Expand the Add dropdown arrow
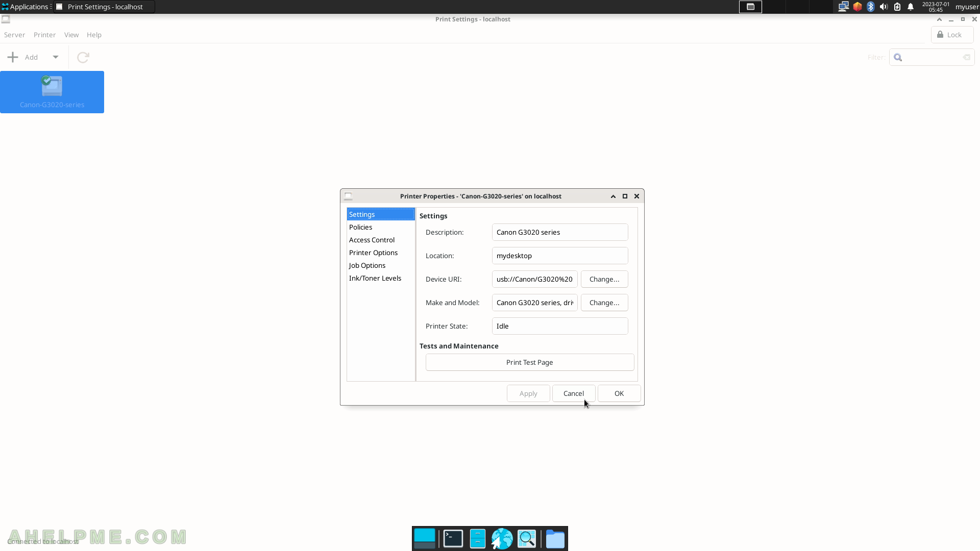 56,57
